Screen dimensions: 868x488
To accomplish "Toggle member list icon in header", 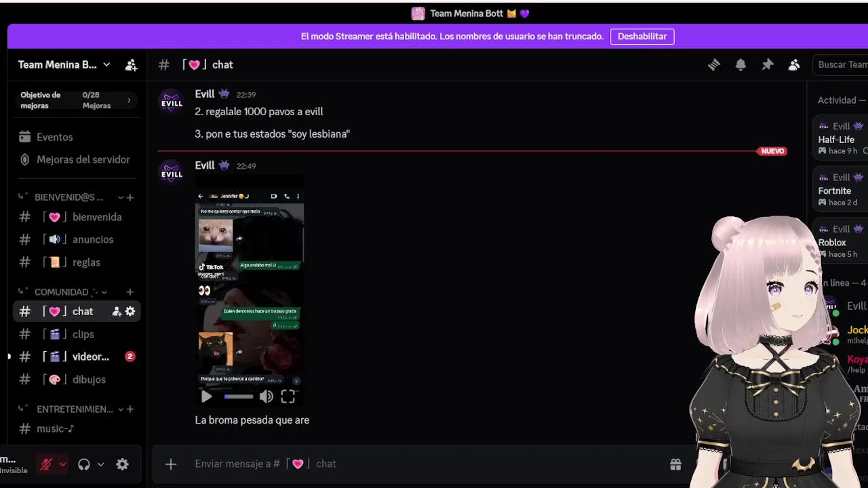I will pyautogui.click(x=794, y=64).
